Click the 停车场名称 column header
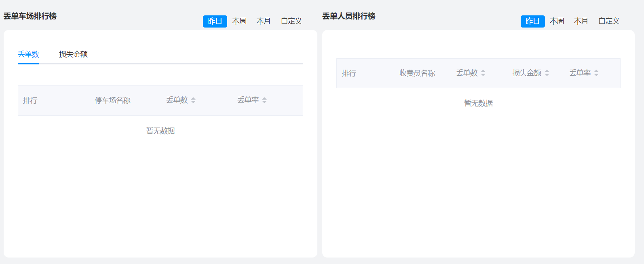Image resolution: width=644 pixels, height=264 pixels. point(112,100)
